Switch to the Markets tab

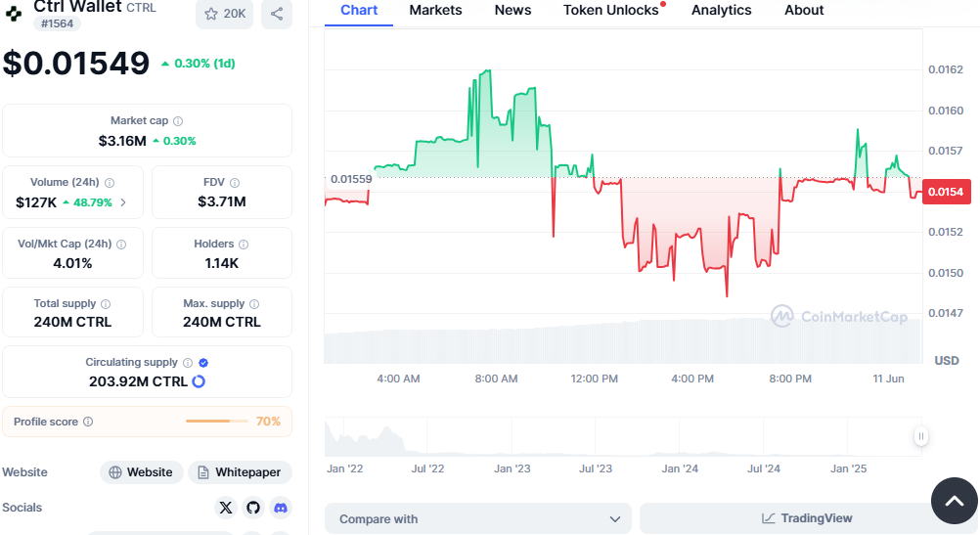pos(435,11)
